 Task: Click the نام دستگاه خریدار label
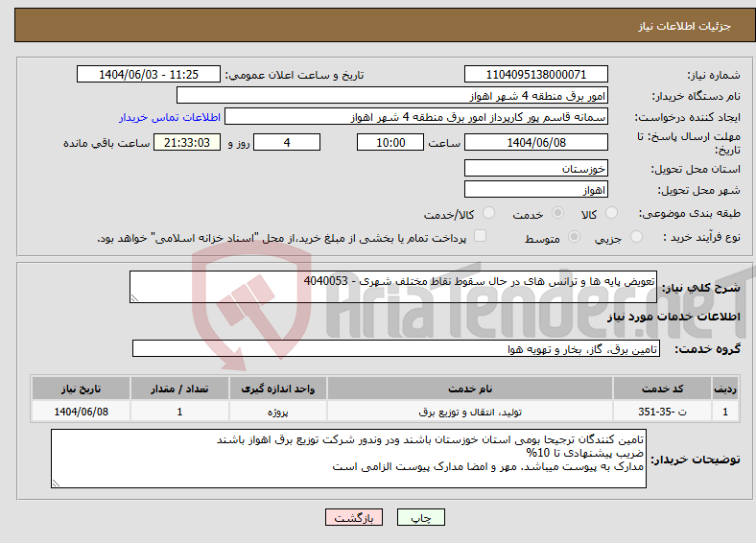coord(697,97)
